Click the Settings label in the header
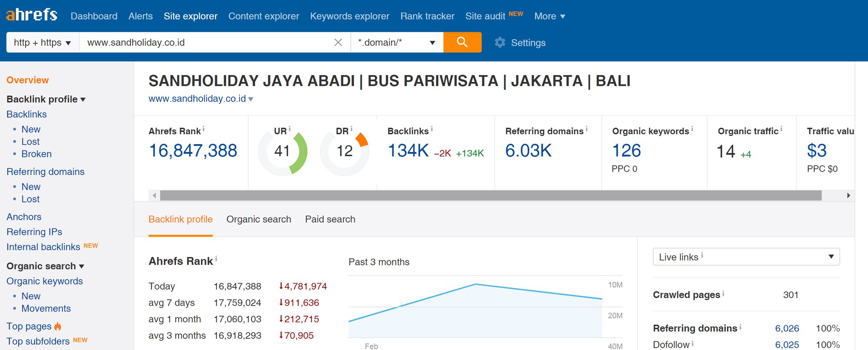Viewport: 868px width, 350px height. pyautogui.click(x=528, y=43)
